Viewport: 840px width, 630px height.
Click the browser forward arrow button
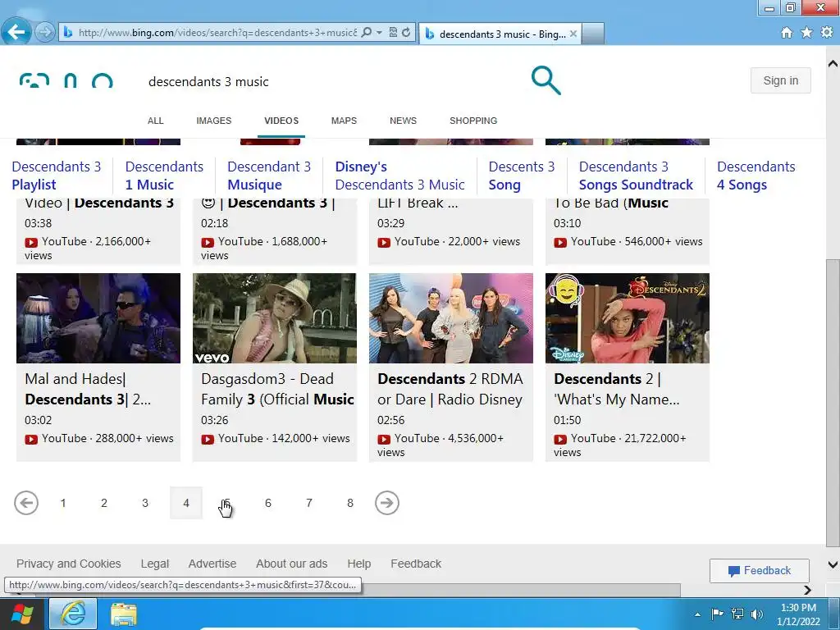pyautogui.click(x=45, y=33)
